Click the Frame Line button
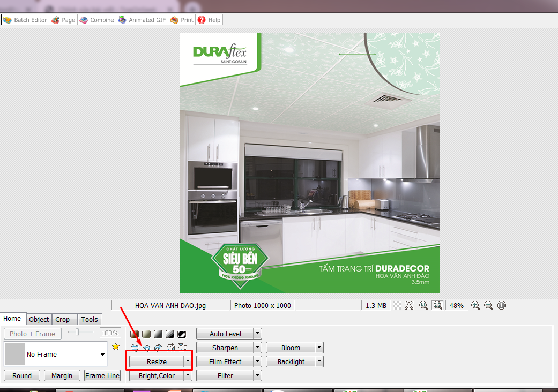 [102, 375]
